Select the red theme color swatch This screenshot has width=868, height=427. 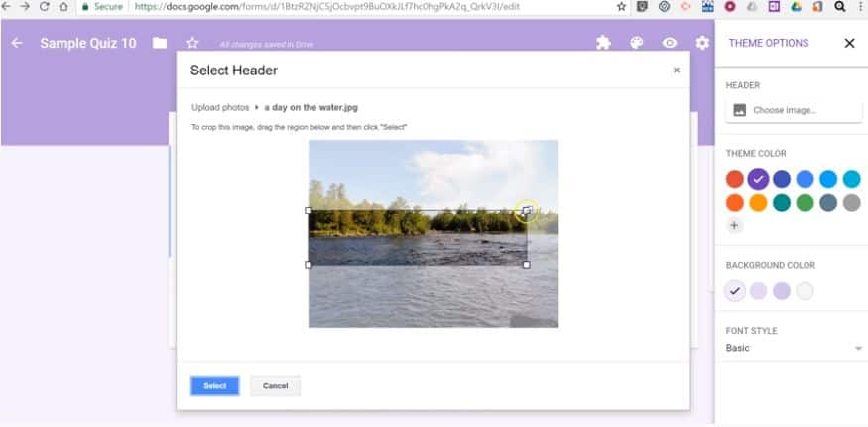[735, 179]
